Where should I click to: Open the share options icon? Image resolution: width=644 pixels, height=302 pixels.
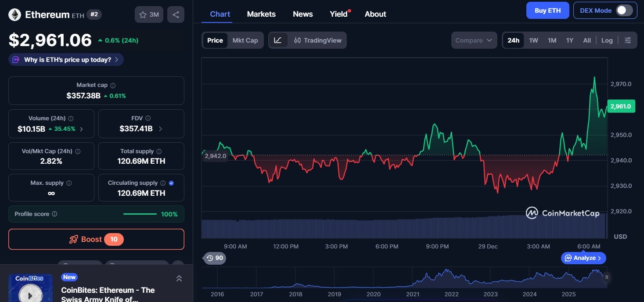pyautogui.click(x=176, y=14)
